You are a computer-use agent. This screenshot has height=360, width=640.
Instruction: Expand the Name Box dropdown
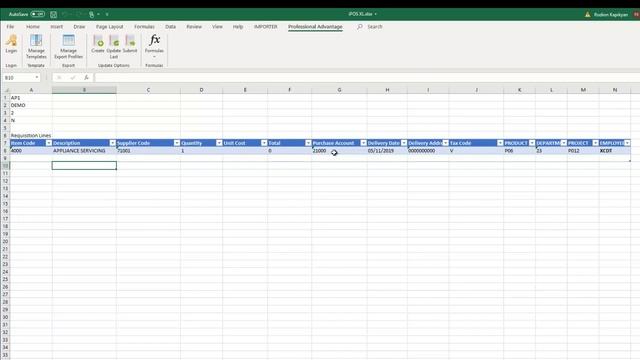pyautogui.click(x=37, y=78)
